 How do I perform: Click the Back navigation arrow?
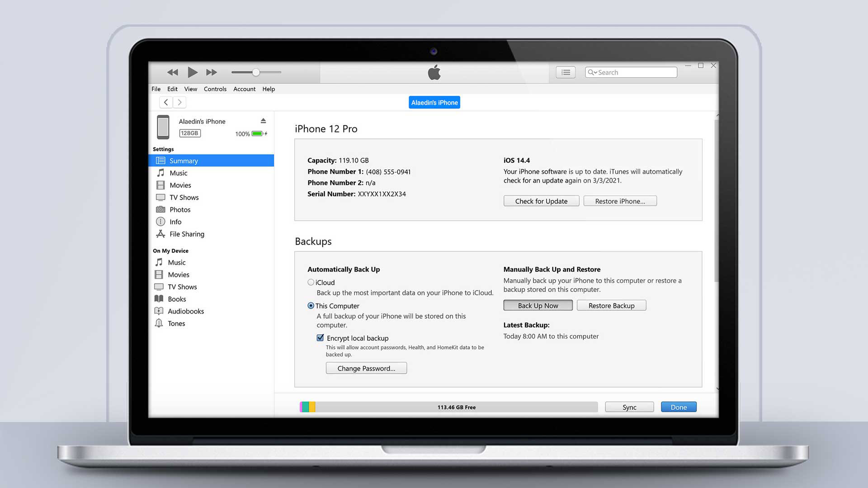tap(166, 102)
